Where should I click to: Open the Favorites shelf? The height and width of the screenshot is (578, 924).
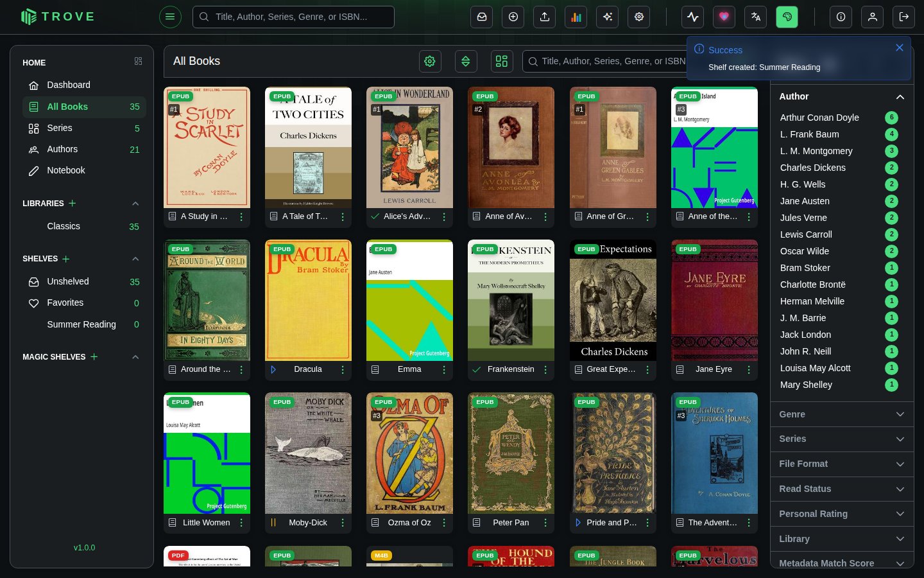coord(84,302)
